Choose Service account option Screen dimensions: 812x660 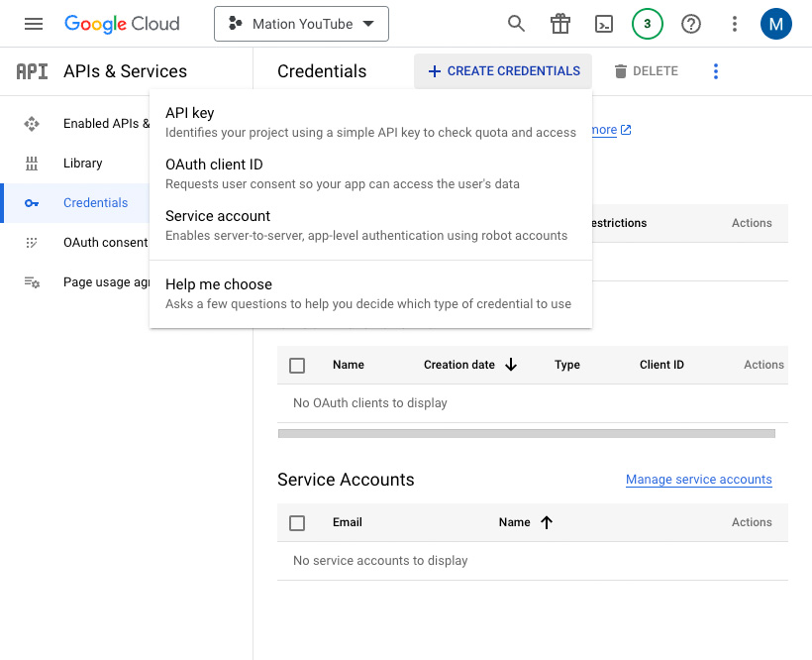[x=370, y=225]
